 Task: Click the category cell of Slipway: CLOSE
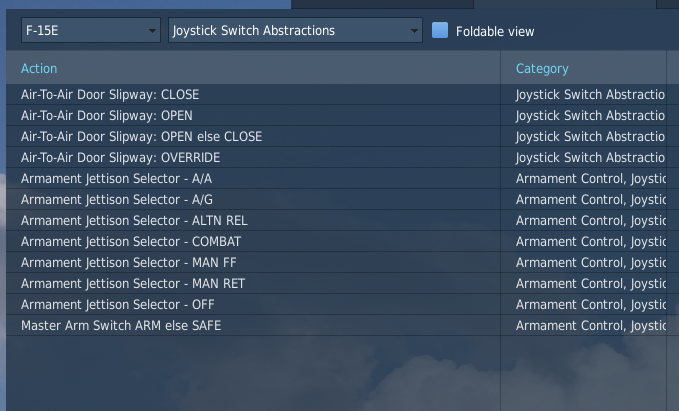pos(584,94)
